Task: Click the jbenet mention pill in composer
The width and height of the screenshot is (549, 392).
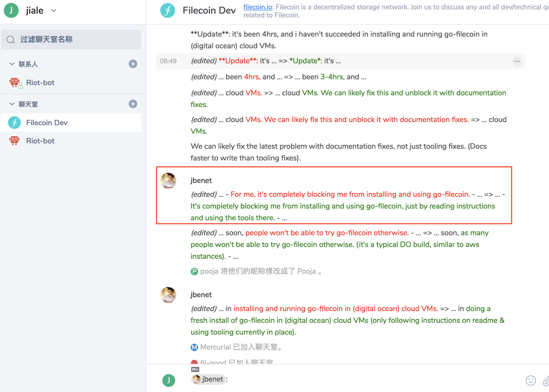Action: pyautogui.click(x=208, y=379)
